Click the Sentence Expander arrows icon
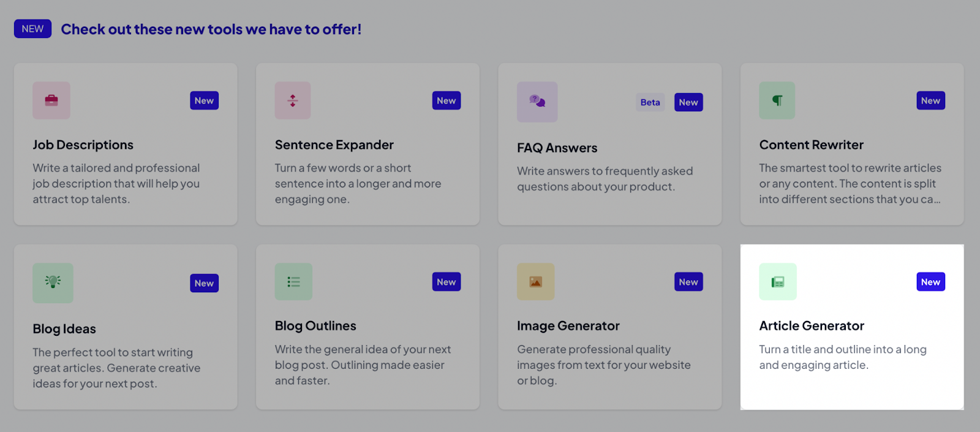 click(293, 100)
